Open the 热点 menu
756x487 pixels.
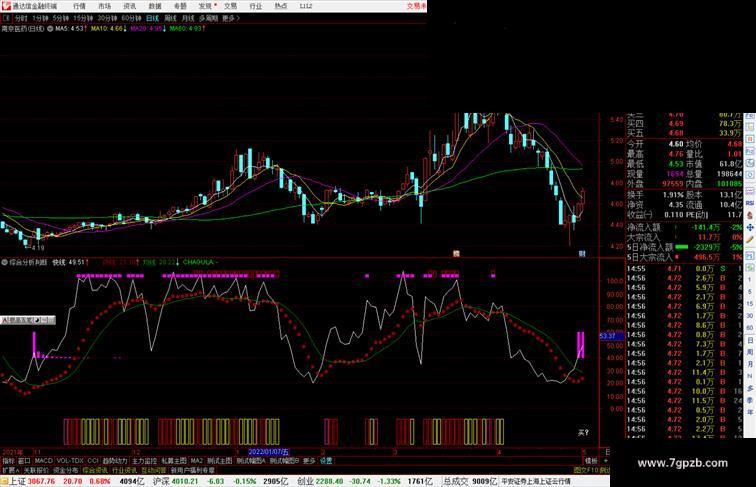click(x=281, y=6)
